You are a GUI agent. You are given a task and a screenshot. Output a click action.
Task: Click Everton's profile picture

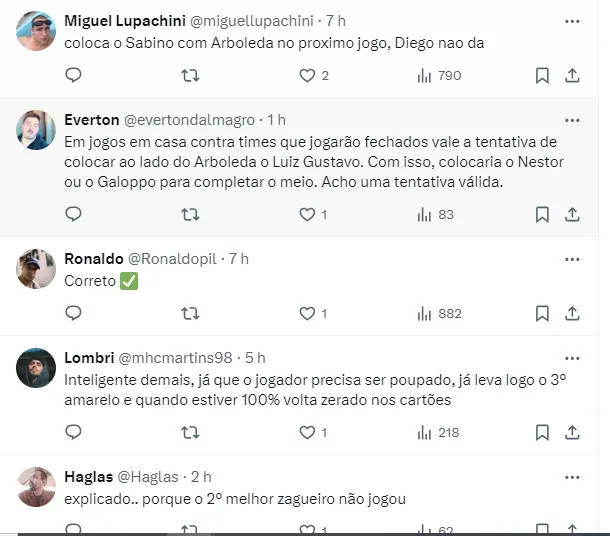pos(36,130)
